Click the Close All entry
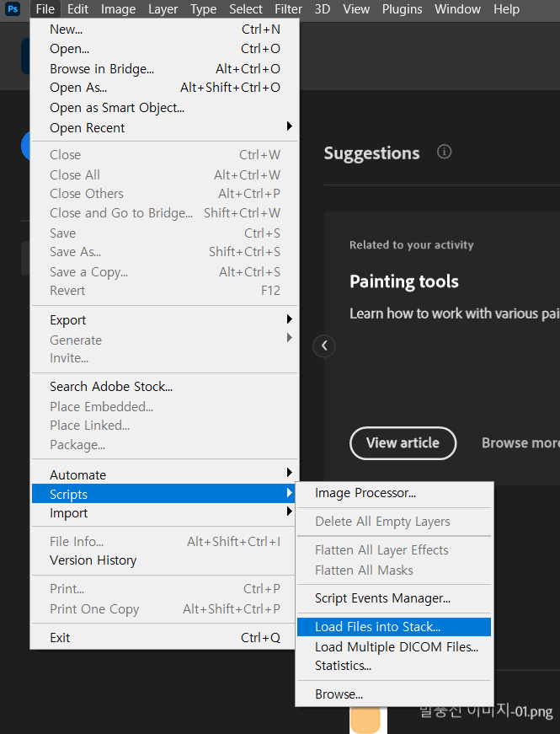This screenshot has width=560, height=734. coord(165,175)
